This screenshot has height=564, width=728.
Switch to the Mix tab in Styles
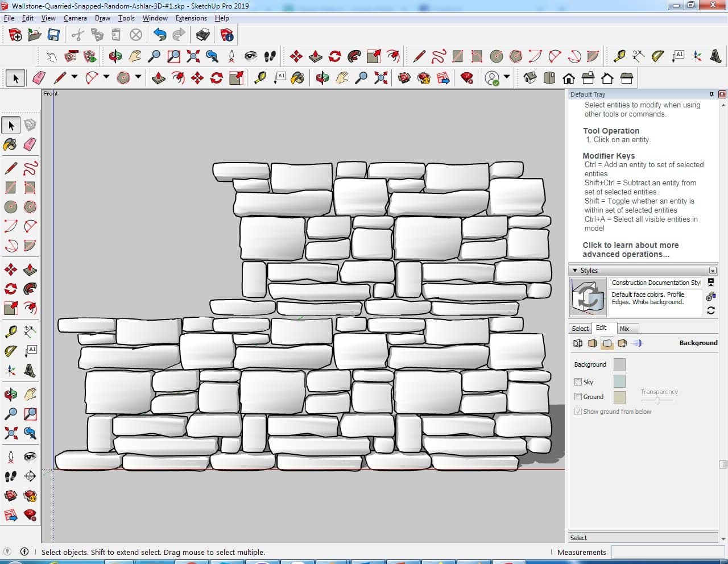[624, 329]
